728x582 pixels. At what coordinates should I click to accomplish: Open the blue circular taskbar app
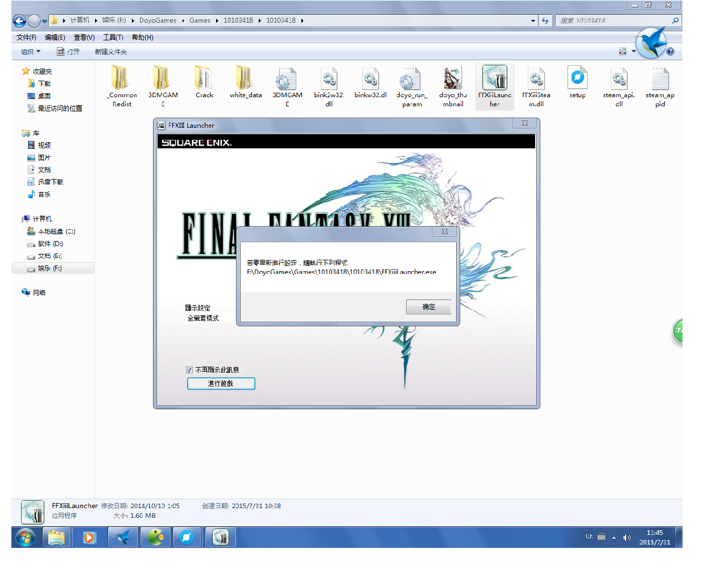pos(187,537)
